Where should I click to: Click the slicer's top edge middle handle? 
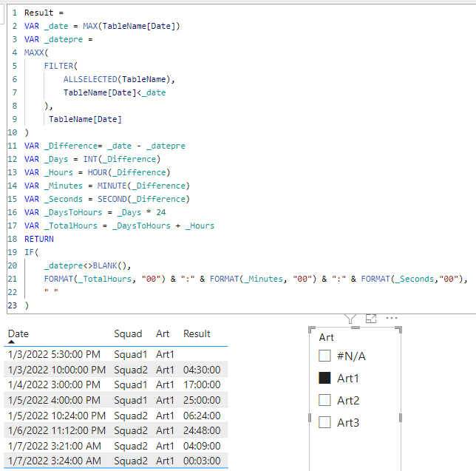click(356, 328)
